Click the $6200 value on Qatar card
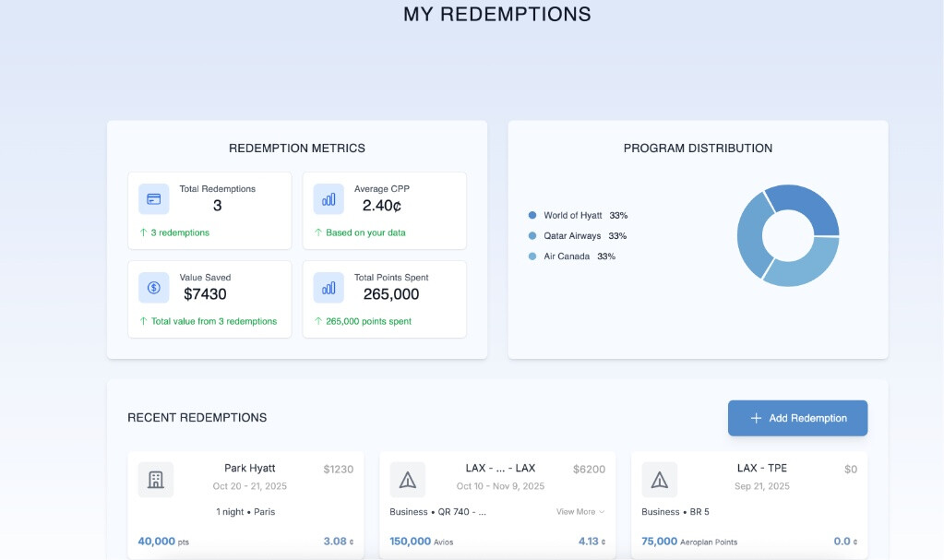 tap(589, 470)
